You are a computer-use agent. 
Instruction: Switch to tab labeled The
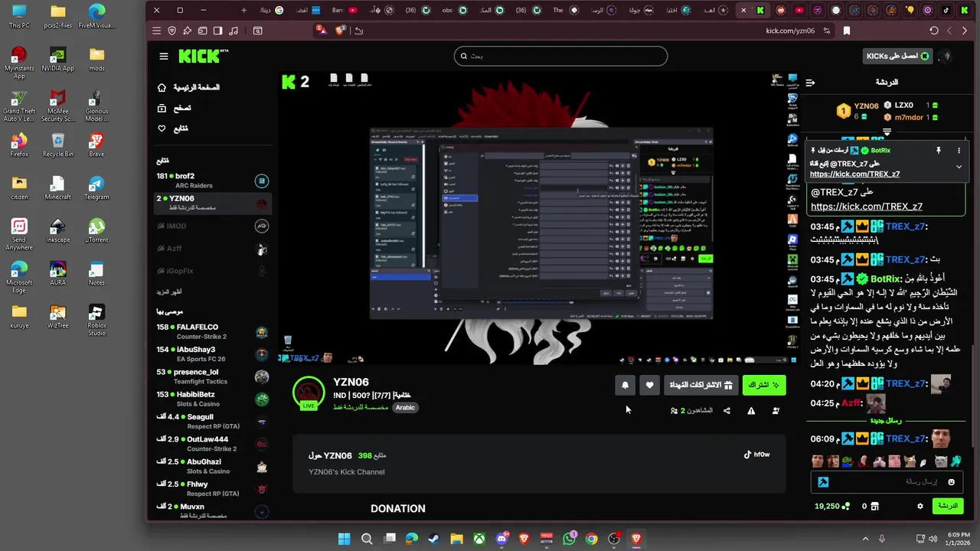tap(566, 10)
